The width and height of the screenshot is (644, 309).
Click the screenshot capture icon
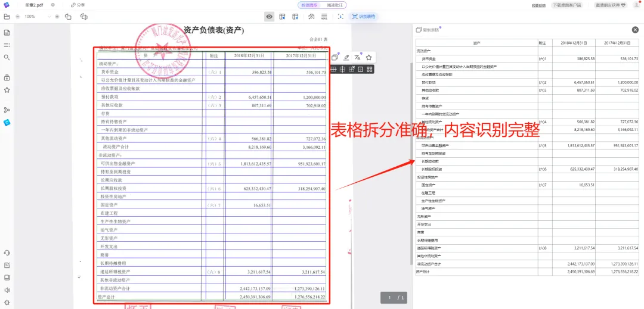click(312, 17)
